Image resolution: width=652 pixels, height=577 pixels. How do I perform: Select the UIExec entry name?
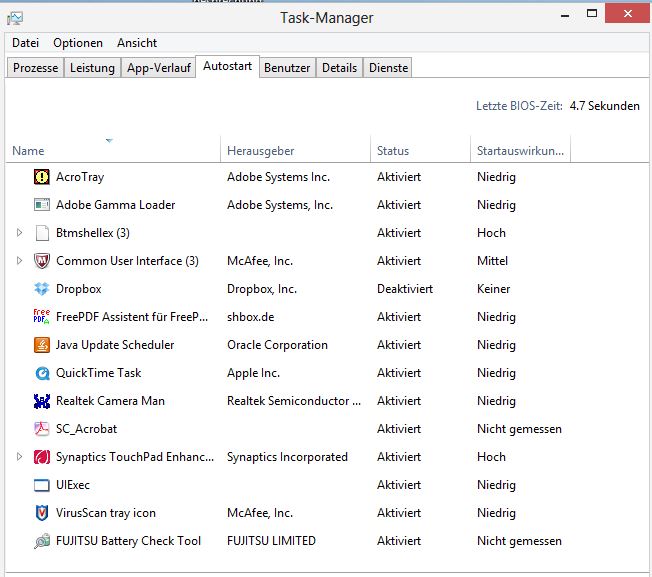73,485
